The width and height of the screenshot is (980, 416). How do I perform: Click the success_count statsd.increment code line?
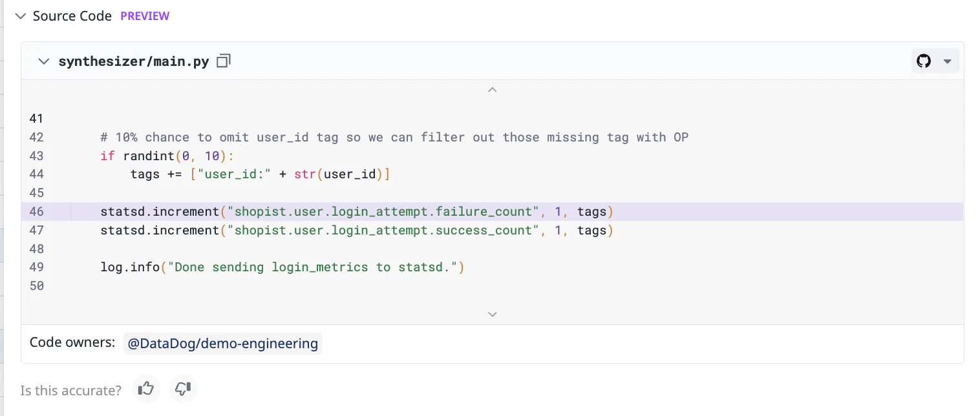tap(356, 231)
